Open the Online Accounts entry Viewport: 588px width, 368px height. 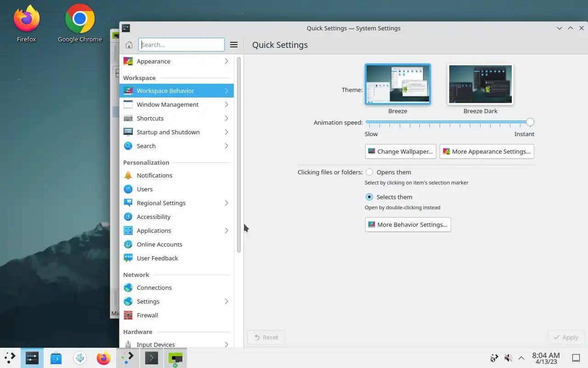pyautogui.click(x=176, y=244)
